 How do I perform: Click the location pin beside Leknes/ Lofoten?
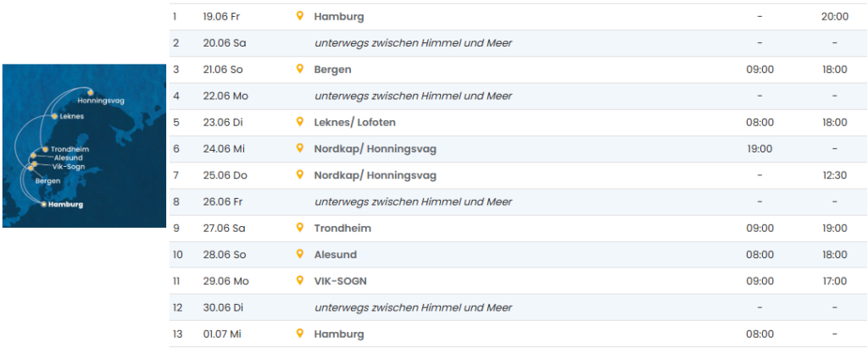tap(299, 122)
